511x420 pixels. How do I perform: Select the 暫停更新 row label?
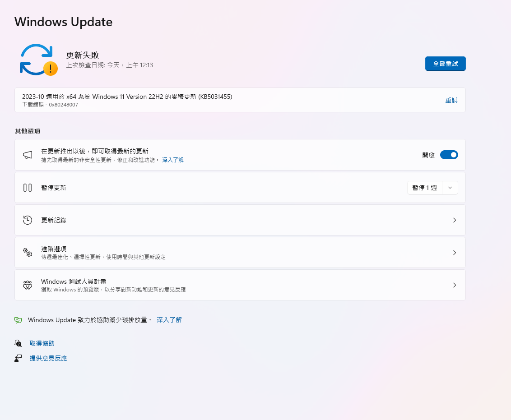point(54,188)
